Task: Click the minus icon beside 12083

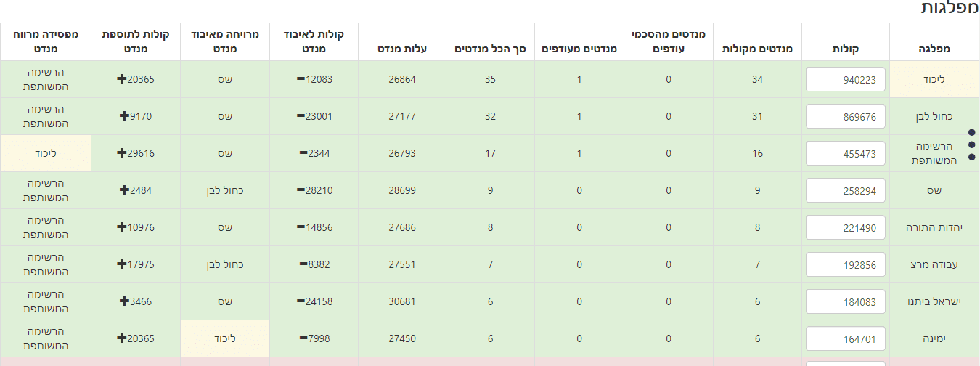Action: coord(301,78)
